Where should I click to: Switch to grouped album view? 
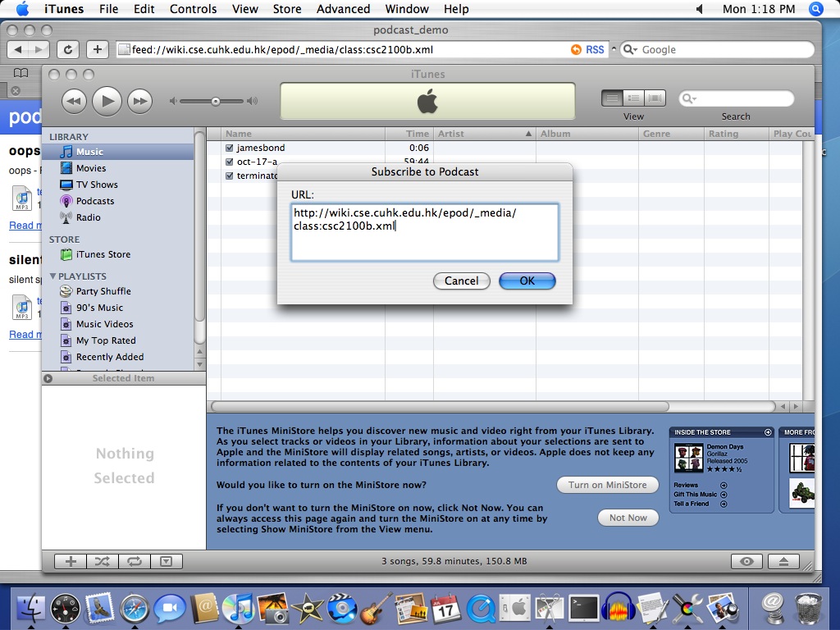click(634, 98)
